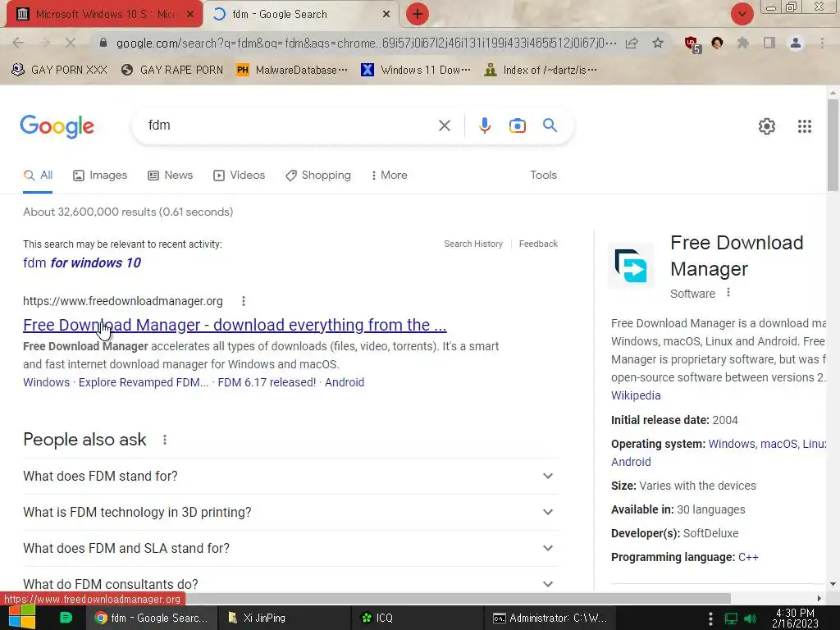Switch to Videos results
Viewport: 840px width, 630px height.
(x=239, y=176)
